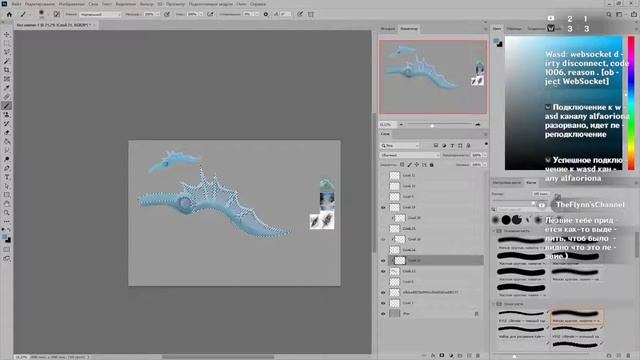This screenshot has width=640, height=360.
Task: Create a new layer from panel footer
Action: (x=469, y=356)
